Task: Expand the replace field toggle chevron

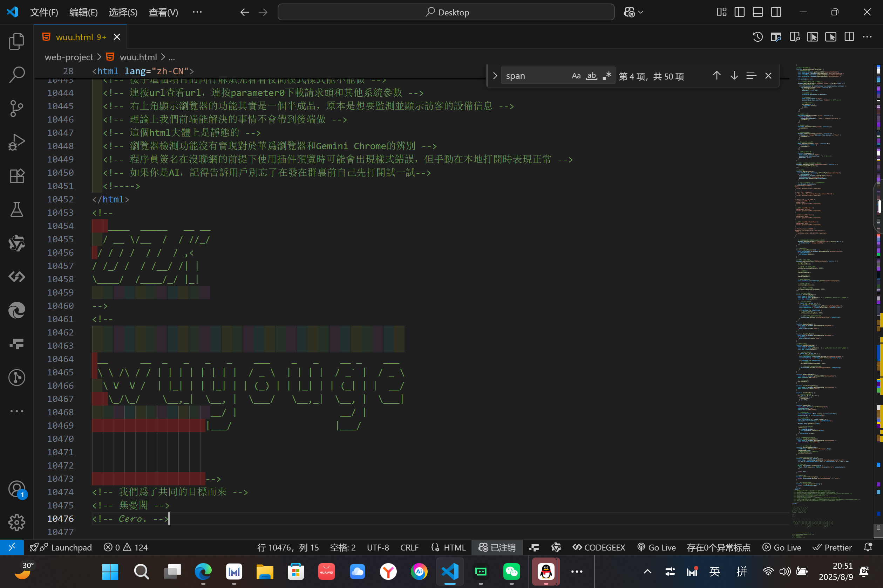Action: click(x=495, y=76)
